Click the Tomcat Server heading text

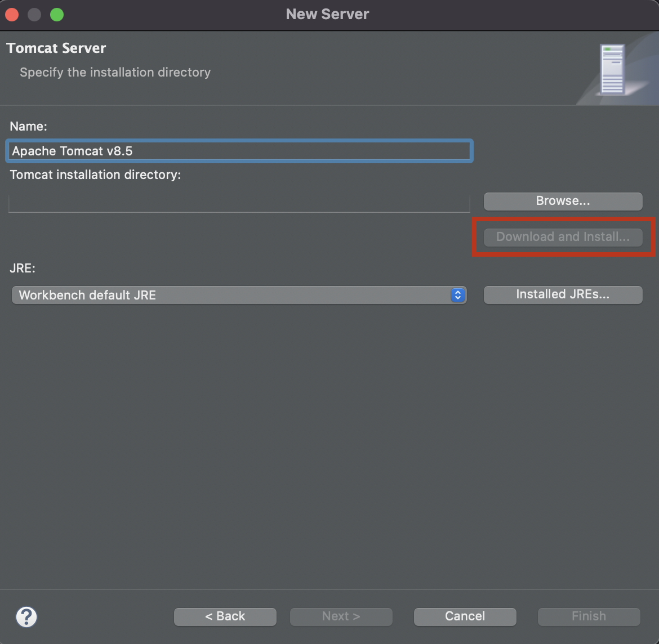[56, 48]
